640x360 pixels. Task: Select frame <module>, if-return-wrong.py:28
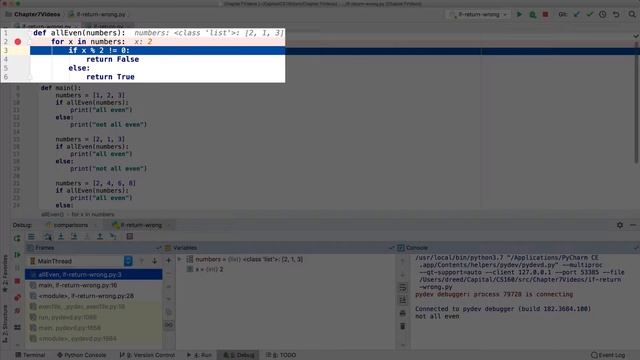point(93,296)
